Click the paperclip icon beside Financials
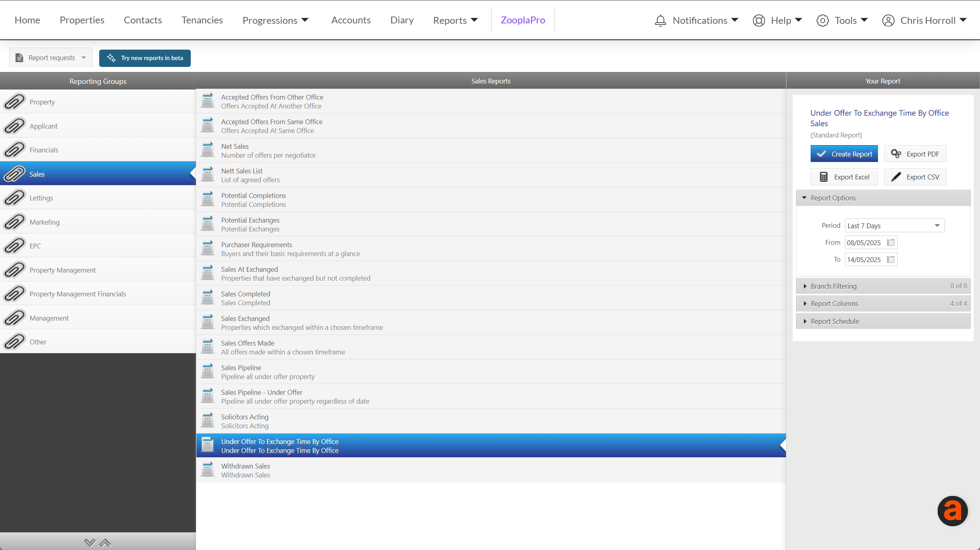980x550 pixels. tap(15, 150)
